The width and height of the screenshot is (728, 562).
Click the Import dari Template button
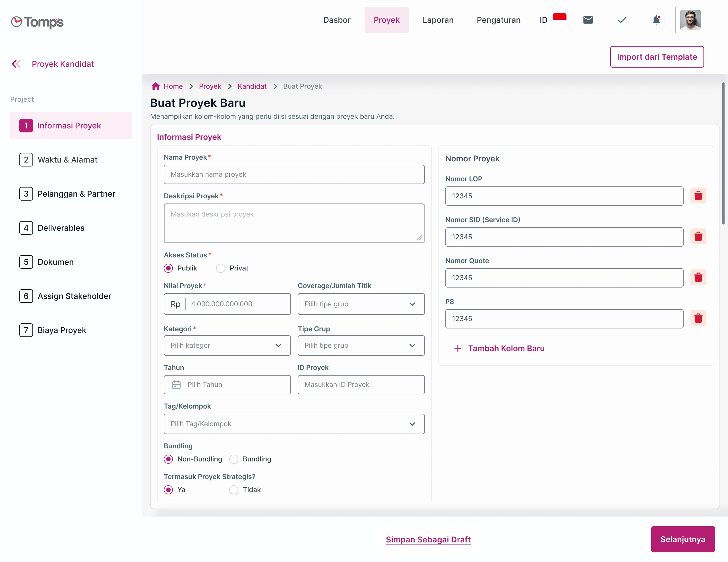657,57
